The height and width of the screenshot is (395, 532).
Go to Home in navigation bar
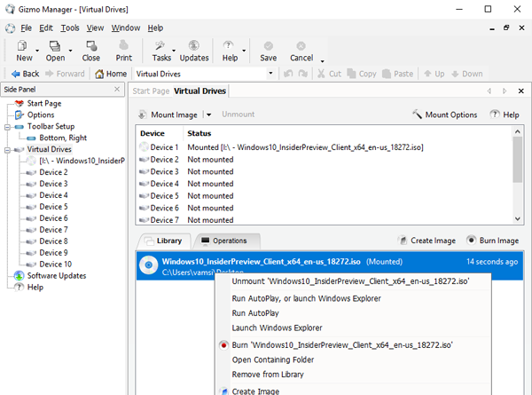[x=111, y=74]
